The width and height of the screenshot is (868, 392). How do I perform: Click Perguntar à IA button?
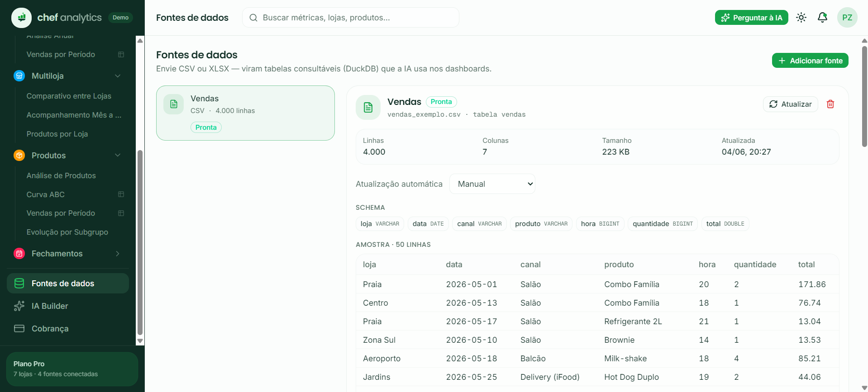click(751, 18)
